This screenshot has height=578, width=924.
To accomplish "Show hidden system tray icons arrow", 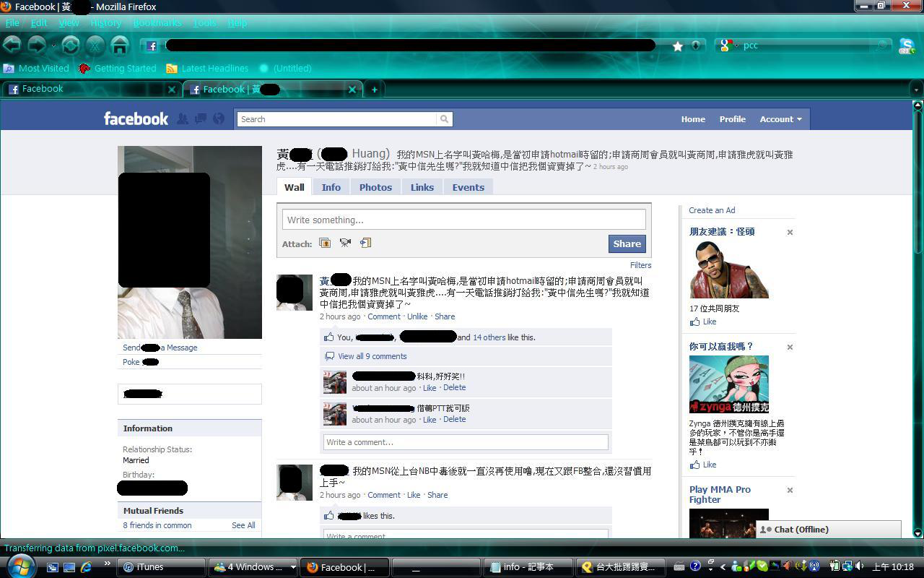I will point(723,567).
